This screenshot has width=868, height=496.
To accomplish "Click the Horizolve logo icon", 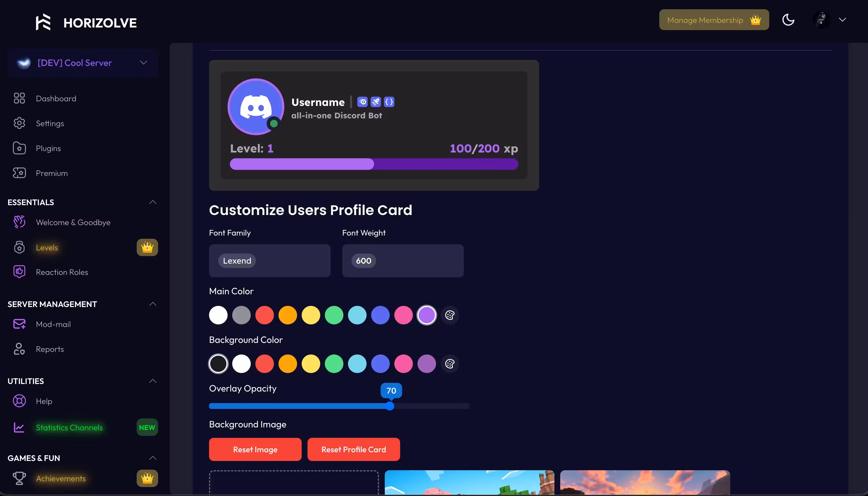I will point(43,23).
